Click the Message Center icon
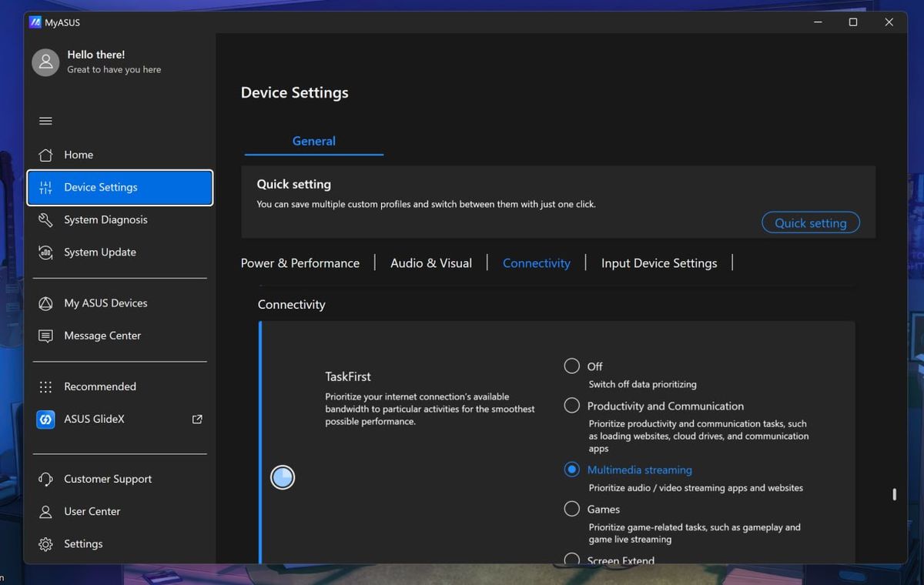 pyautogui.click(x=45, y=336)
